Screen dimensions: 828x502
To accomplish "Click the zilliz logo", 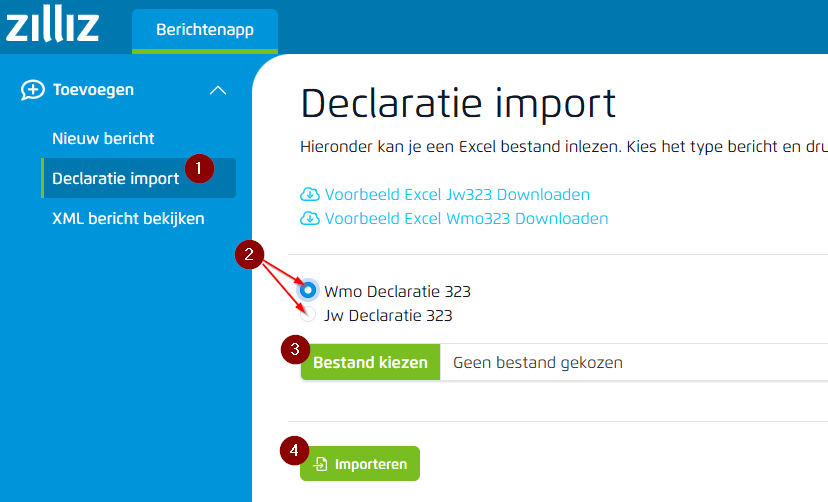I will [53, 25].
